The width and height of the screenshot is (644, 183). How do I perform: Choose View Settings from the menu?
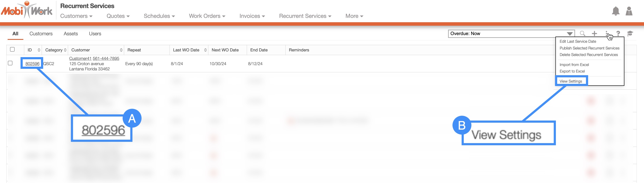tap(570, 81)
